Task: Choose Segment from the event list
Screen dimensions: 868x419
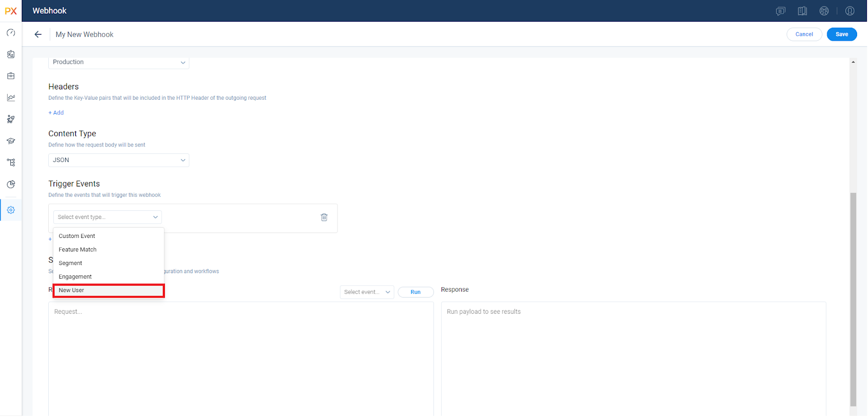Action: pyautogui.click(x=108, y=263)
